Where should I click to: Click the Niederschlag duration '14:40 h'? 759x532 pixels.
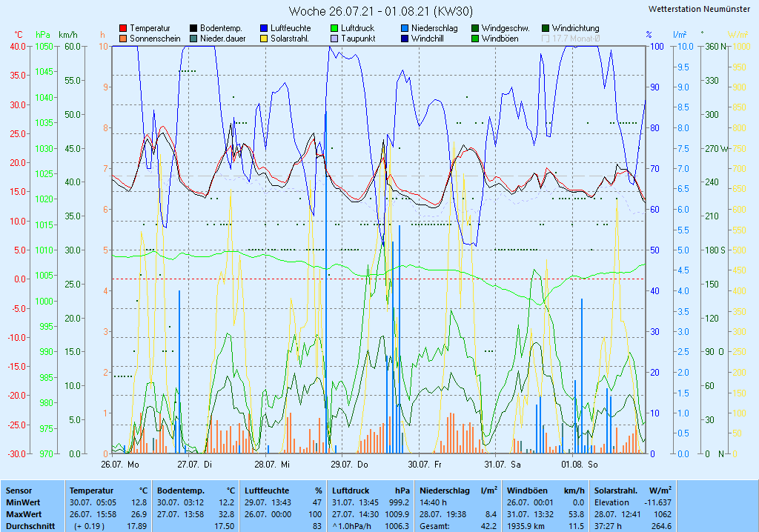coord(433,503)
